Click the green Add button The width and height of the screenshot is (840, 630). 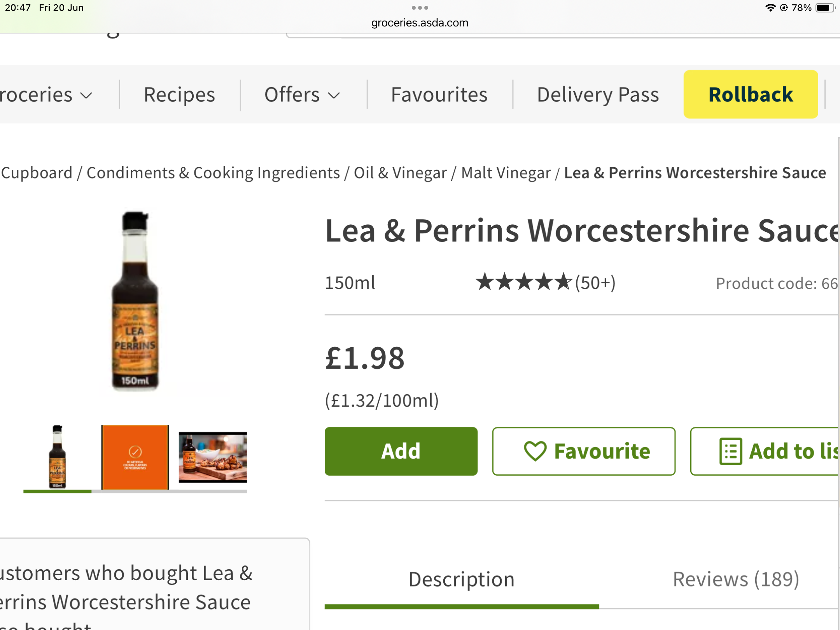pyautogui.click(x=401, y=451)
